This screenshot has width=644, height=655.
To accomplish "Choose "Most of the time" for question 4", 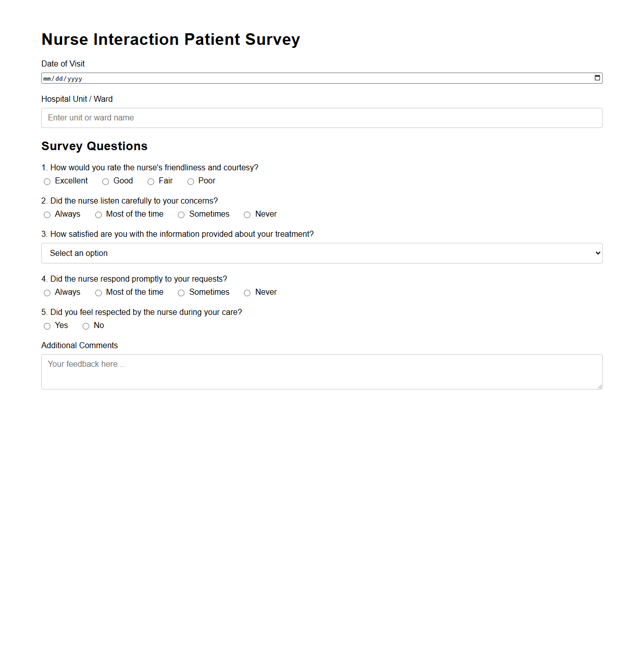I will tap(98, 293).
